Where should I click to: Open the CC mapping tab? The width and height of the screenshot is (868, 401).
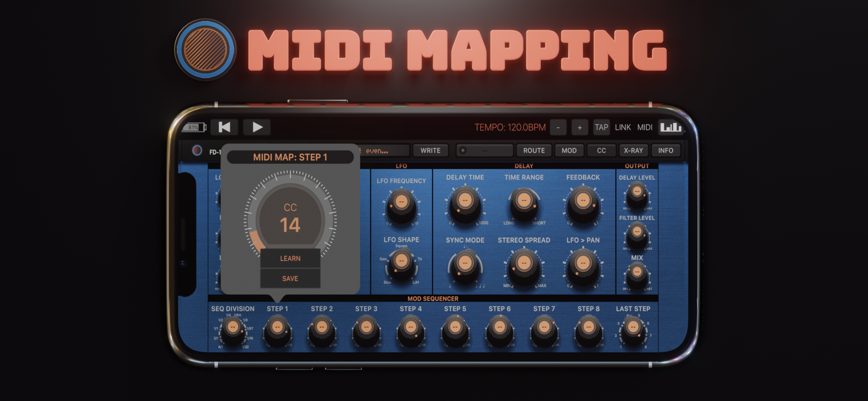pos(601,150)
